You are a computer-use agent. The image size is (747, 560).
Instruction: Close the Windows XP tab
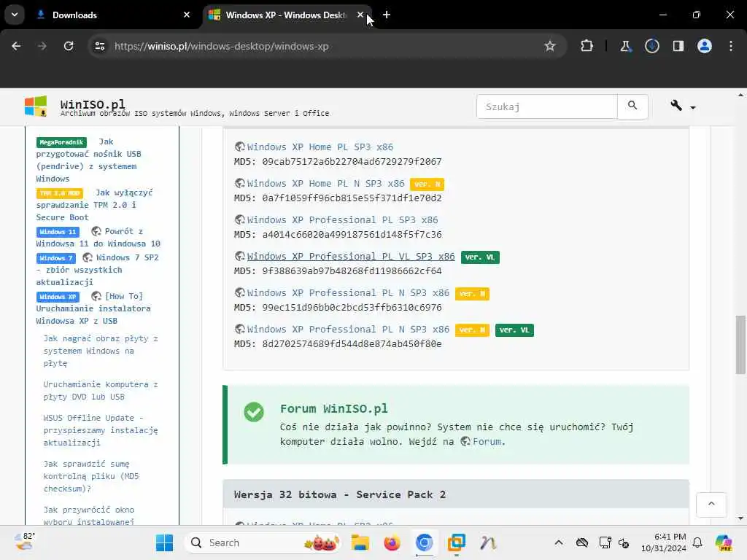(360, 15)
